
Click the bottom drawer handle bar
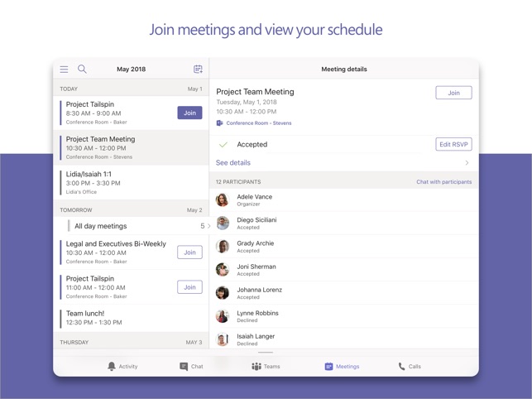coord(266,353)
